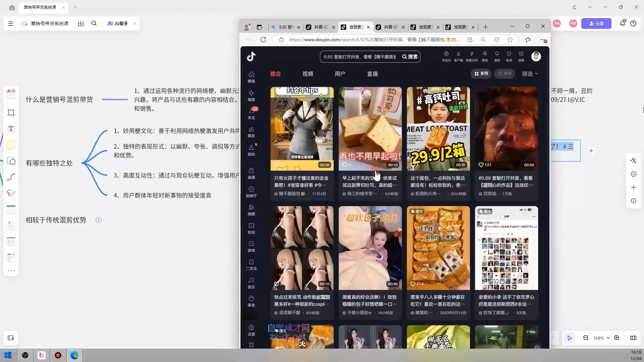Switch layout to 单列 view

pyautogui.click(x=504, y=73)
